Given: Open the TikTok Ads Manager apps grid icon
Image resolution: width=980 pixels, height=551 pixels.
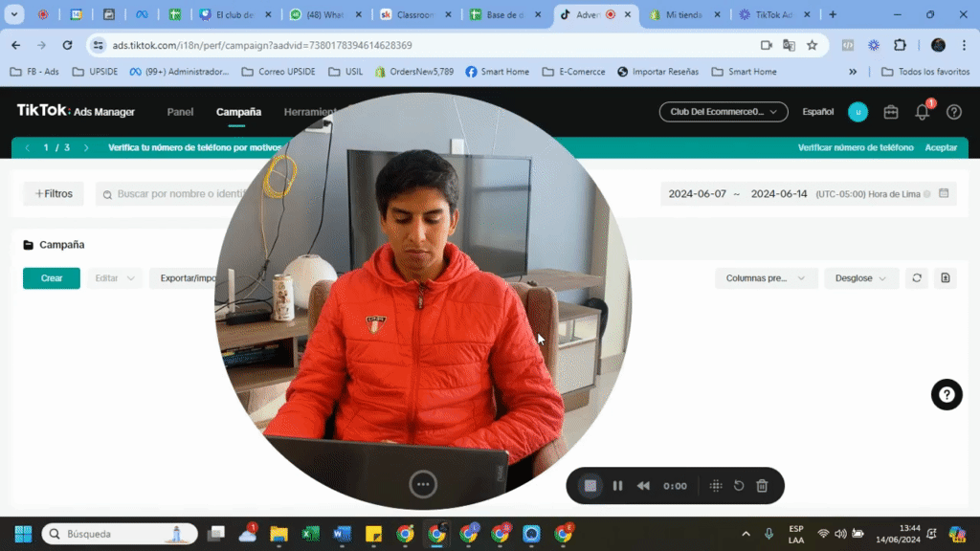Looking at the screenshot, I should [x=890, y=112].
